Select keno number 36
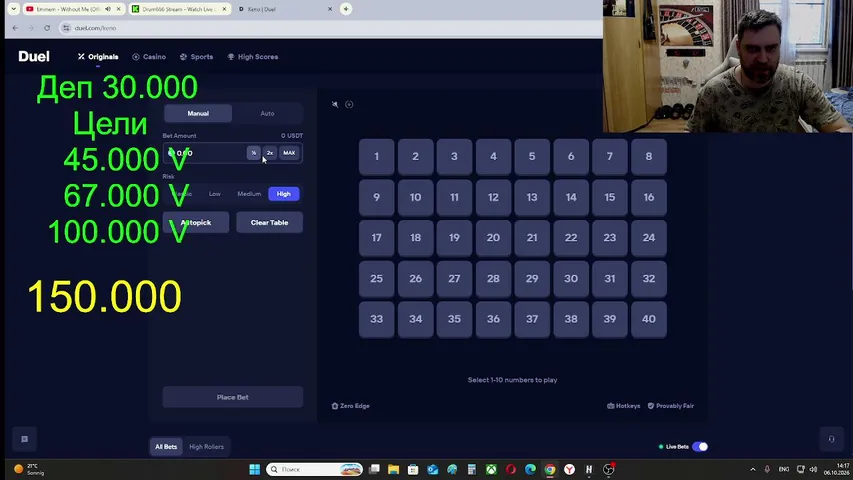The width and height of the screenshot is (853, 480). point(493,319)
